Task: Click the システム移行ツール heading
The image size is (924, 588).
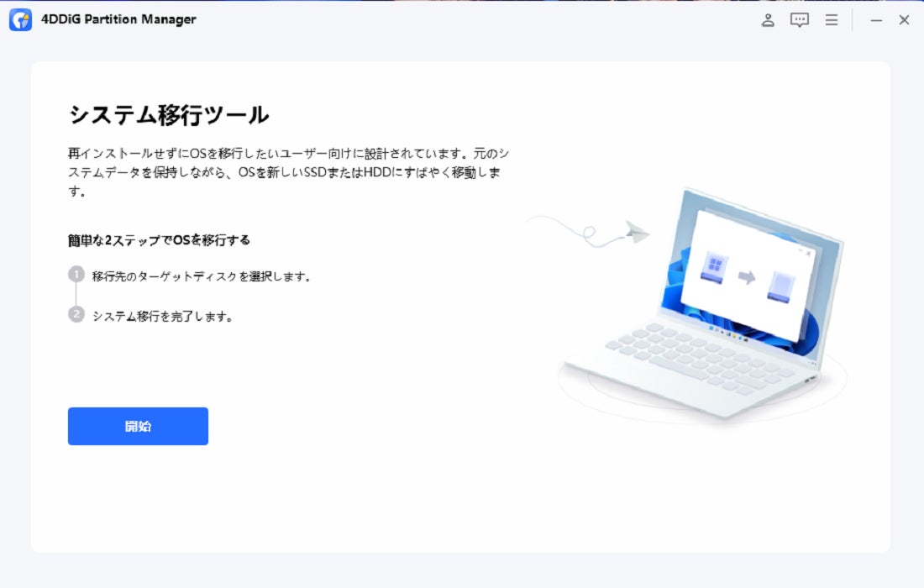Action: (169, 115)
